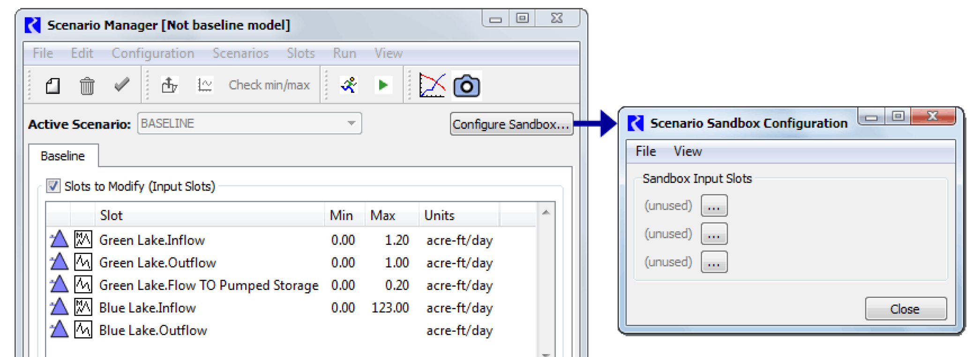Close the Sandbox Configuration with Close button
The height and width of the screenshot is (357, 980).
click(x=905, y=309)
